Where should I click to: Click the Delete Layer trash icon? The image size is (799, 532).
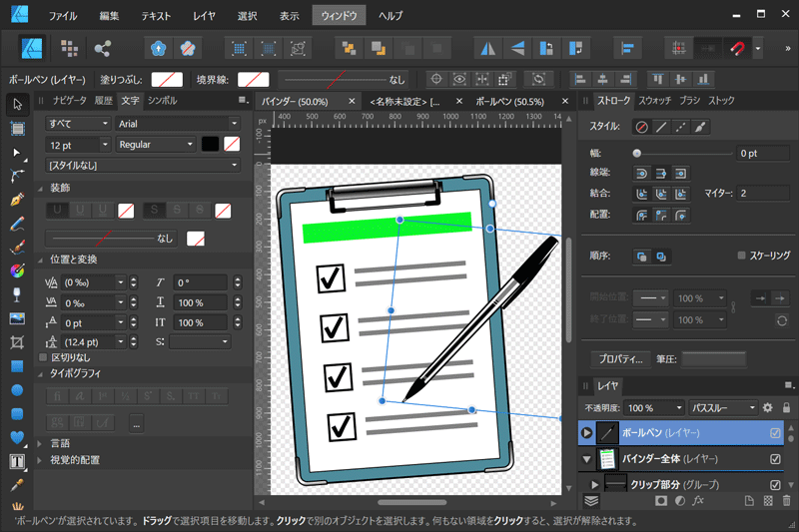tap(786, 501)
